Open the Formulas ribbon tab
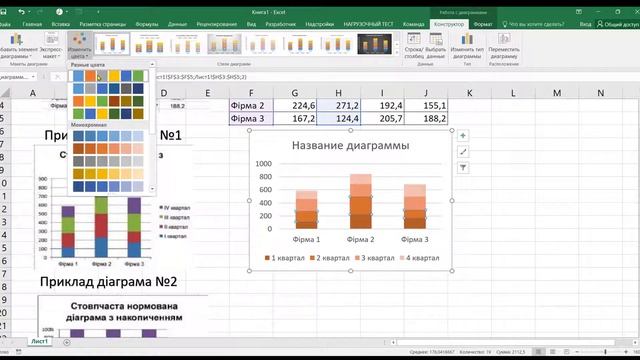 [x=147, y=24]
